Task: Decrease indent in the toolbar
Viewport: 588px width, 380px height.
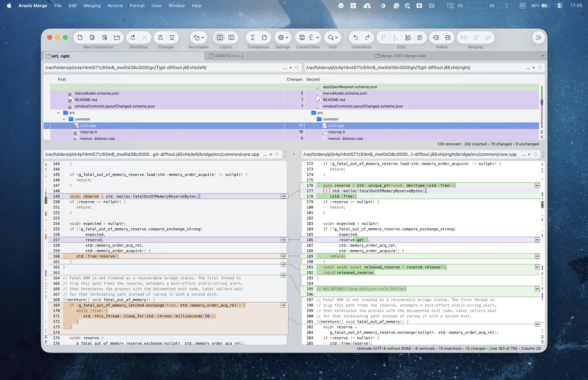Action: (436, 37)
